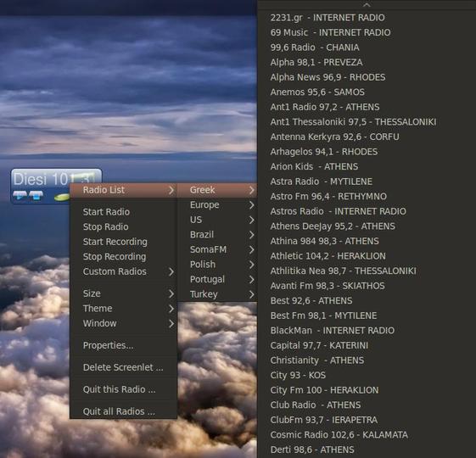Open Properties... dialog entry
Image resolution: width=476 pixels, height=458 pixels.
coord(124,345)
